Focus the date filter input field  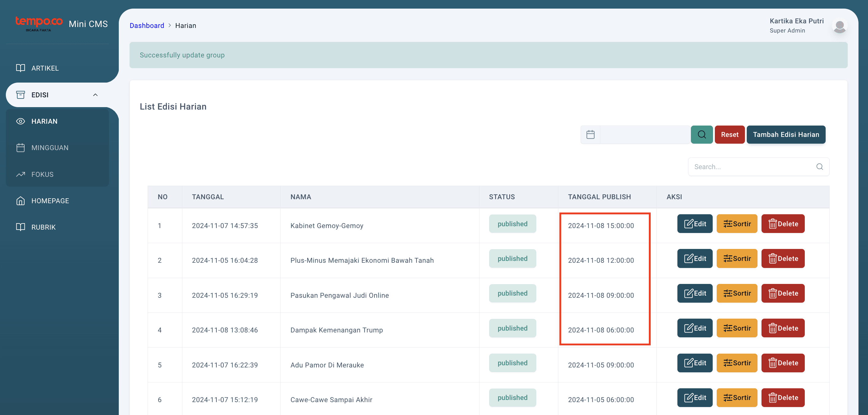(x=645, y=134)
